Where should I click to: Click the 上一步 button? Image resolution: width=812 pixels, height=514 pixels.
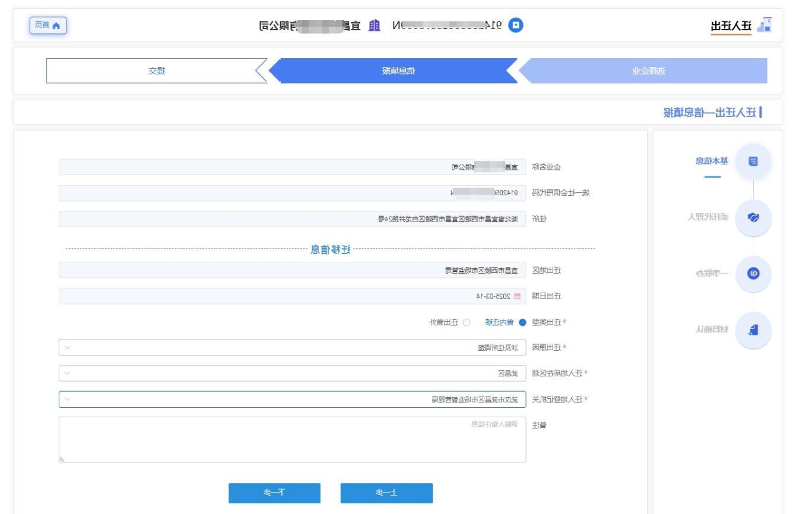pyautogui.click(x=386, y=493)
